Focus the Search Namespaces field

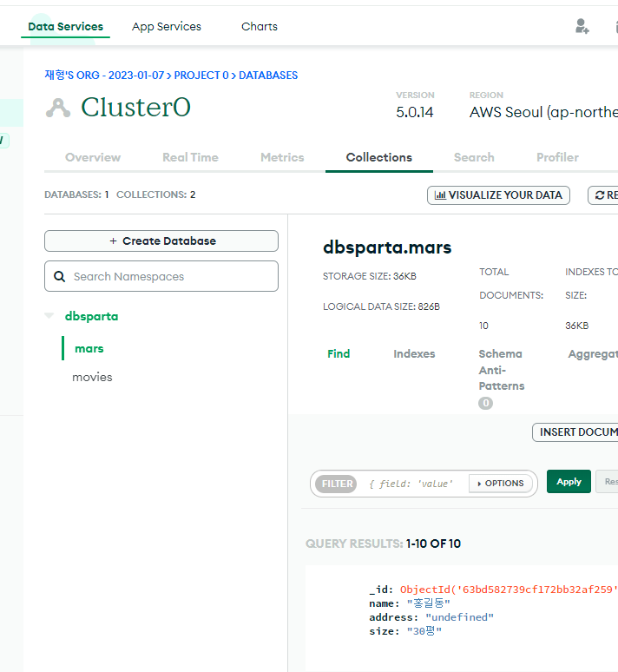point(161,276)
